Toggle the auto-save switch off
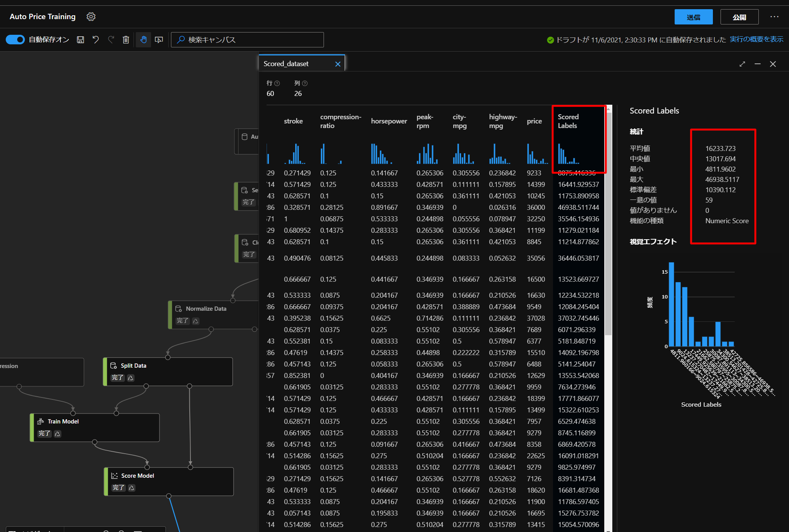The width and height of the screenshot is (789, 532). (15, 40)
